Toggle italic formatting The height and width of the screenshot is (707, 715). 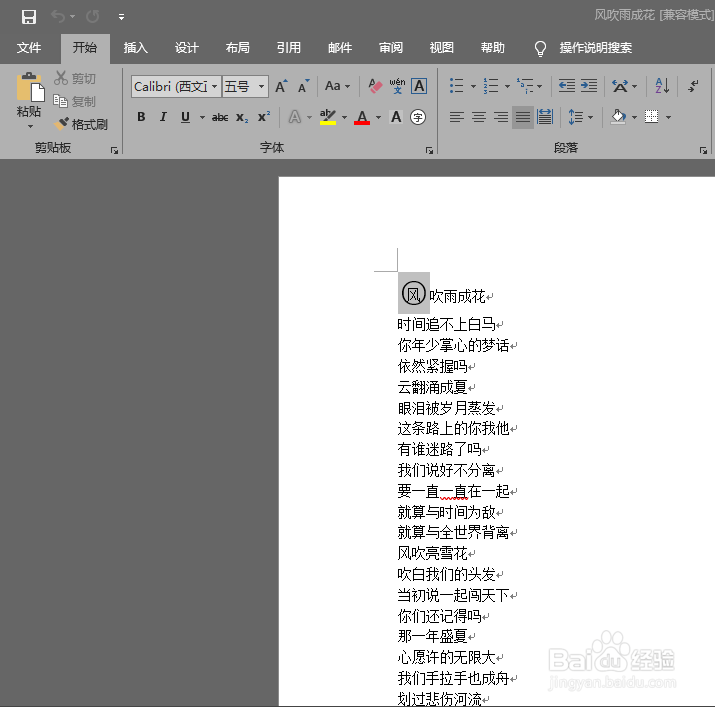(163, 117)
